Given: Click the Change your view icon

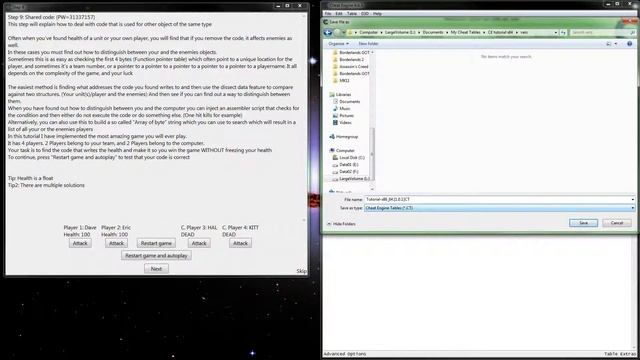Looking at the screenshot, I should click(609, 44).
